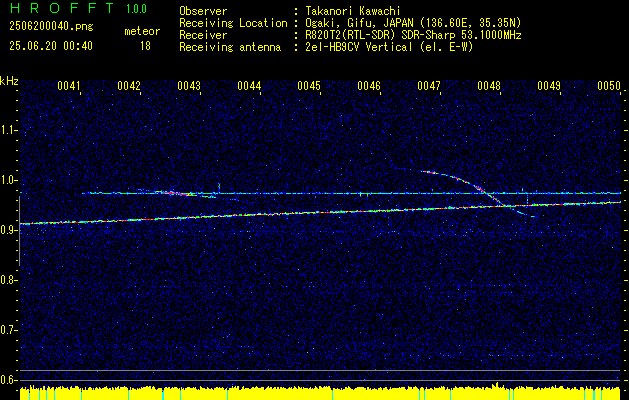Viewport: 629px width, 400px height.
Task: Click the 0.8 frequency axis label
Action: tap(9, 280)
